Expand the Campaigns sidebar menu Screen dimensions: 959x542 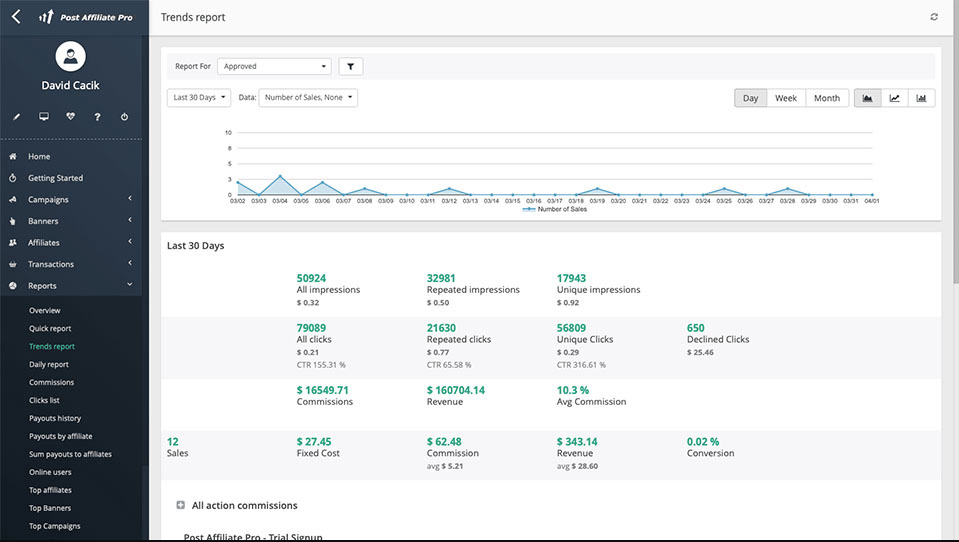point(70,200)
